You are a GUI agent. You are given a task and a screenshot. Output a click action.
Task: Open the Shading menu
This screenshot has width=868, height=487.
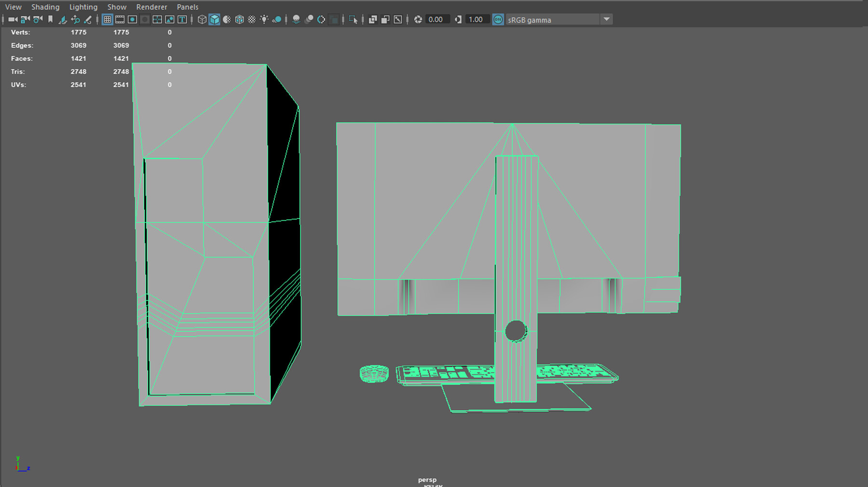pos(45,6)
